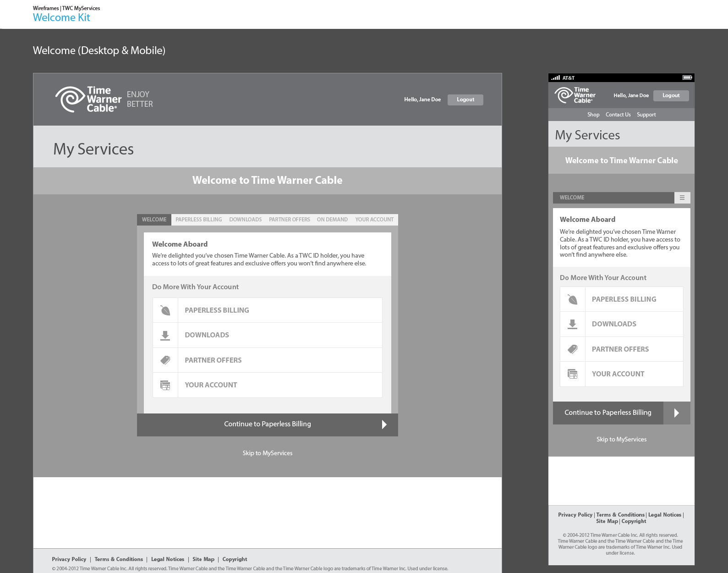Open mobile DOWNLOADS list row

[622, 324]
